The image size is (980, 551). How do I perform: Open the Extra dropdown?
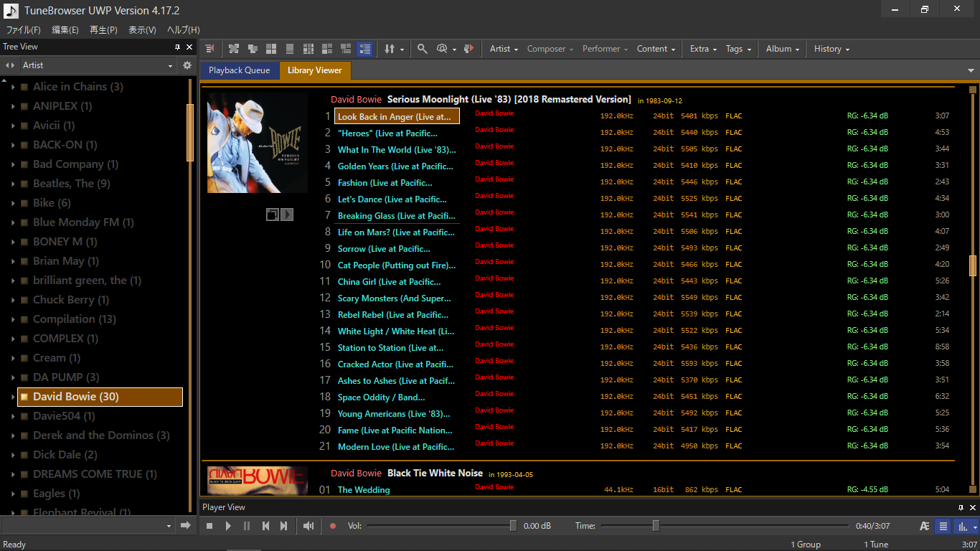(x=703, y=49)
